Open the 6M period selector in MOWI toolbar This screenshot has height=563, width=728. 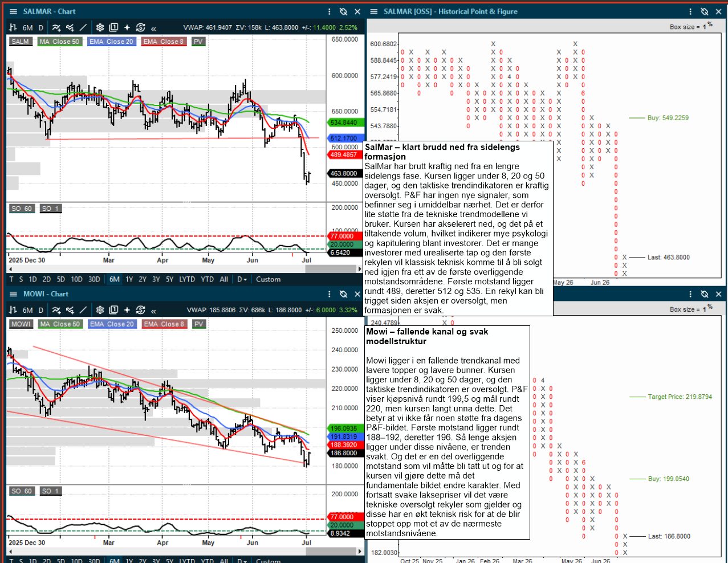(x=28, y=311)
